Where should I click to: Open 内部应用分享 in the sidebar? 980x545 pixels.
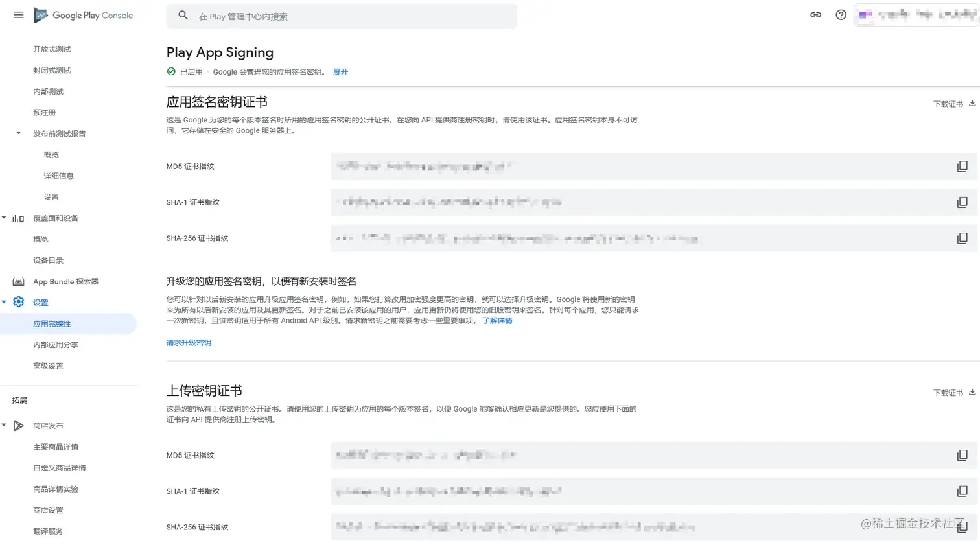(x=54, y=344)
